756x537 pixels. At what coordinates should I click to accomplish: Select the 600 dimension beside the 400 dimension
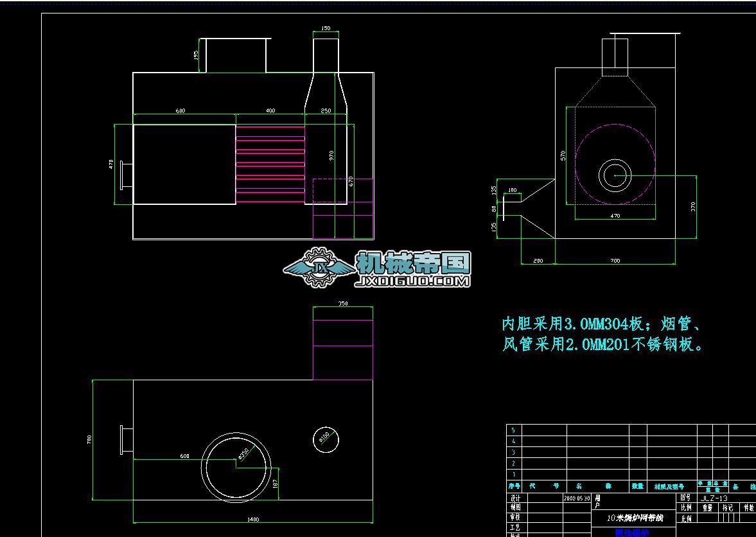click(x=180, y=111)
